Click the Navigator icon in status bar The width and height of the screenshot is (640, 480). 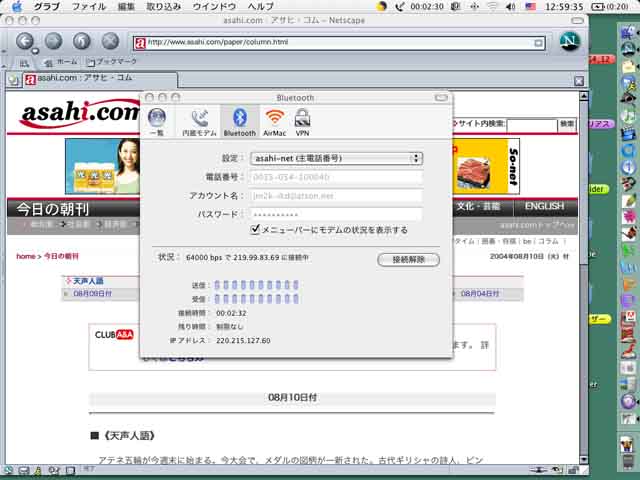pos(9,470)
